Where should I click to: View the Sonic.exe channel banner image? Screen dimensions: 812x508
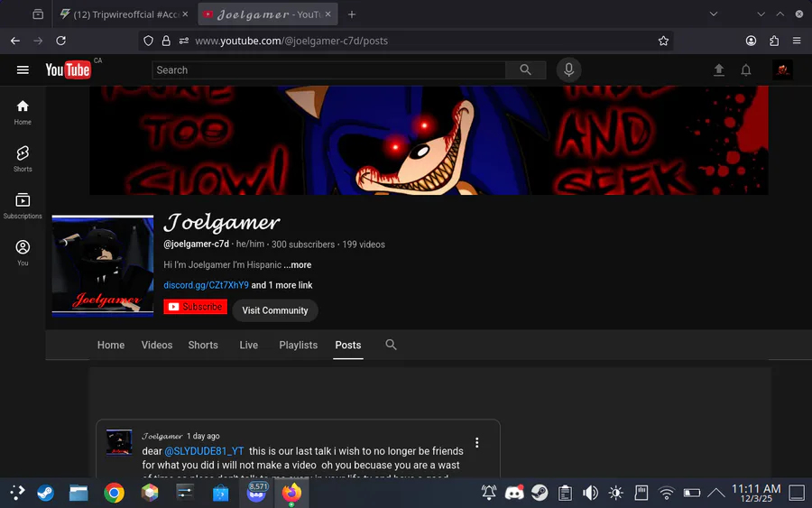429,141
